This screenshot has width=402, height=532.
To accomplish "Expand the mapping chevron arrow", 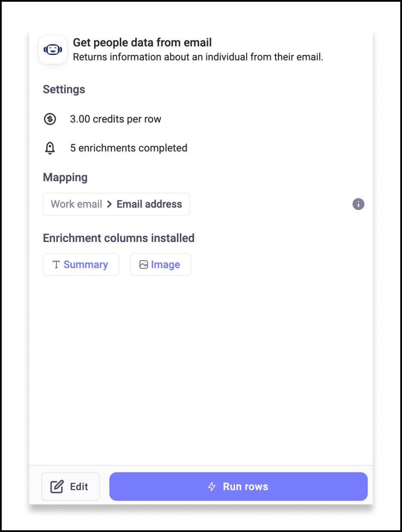I will pyautogui.click(x=110, y=204).
